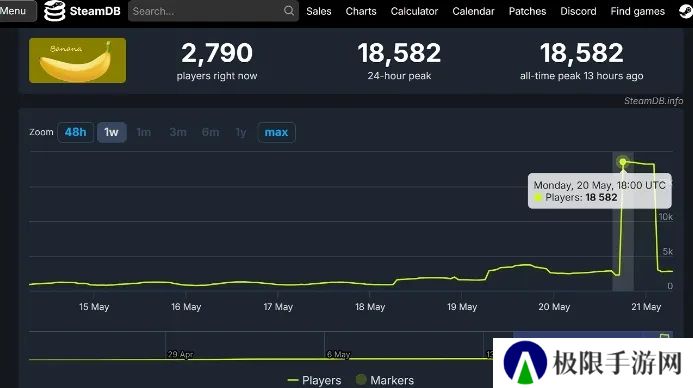Screen dimensions: 693x388
Task: Select the 48h zoom range
Action: coord(76,132)
